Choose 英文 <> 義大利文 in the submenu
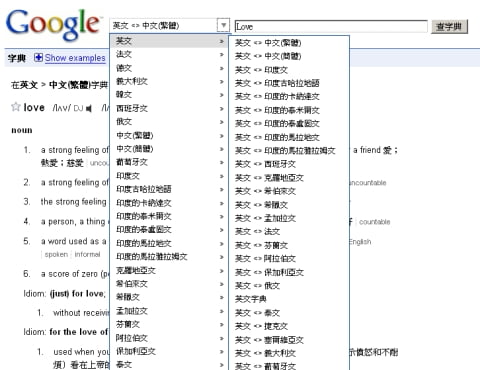This screenshot has width=480, height=370. tap(289, 353)
